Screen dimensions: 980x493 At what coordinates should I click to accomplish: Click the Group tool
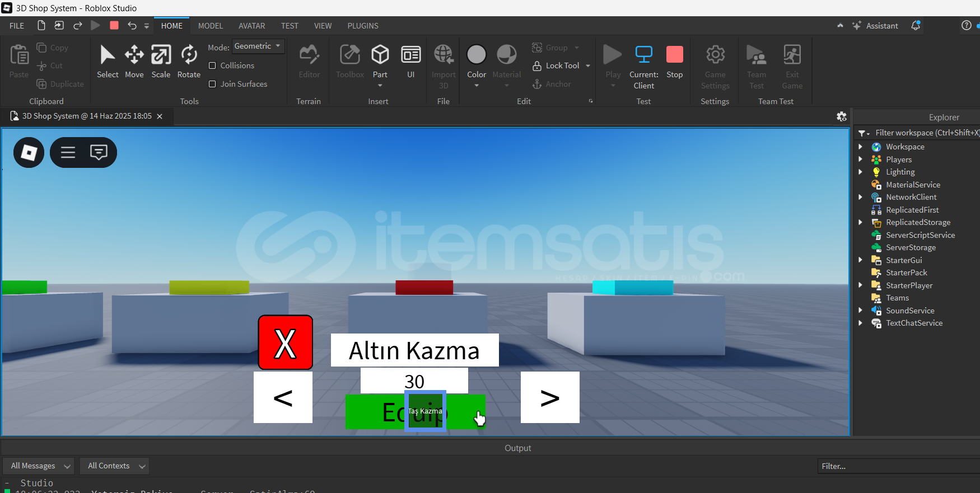point(550,48)
